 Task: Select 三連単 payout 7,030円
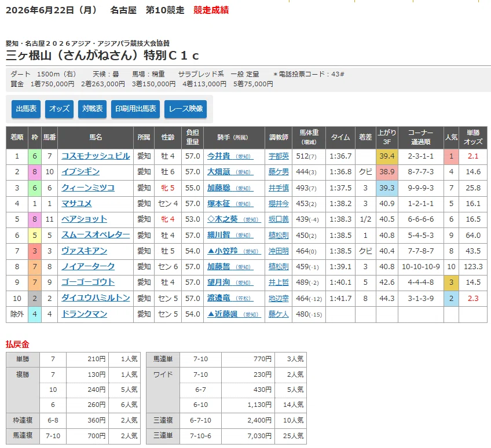tap(248, 436)
